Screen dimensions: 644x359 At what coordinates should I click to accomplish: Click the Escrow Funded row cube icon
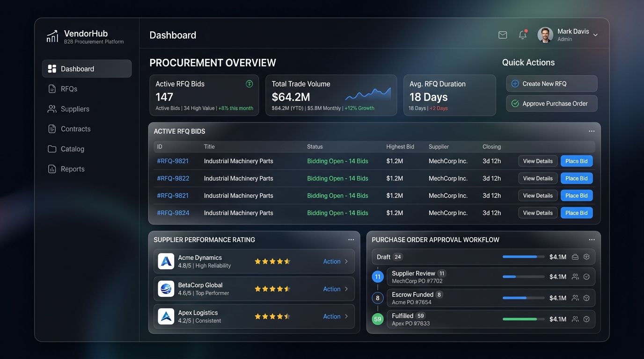pyautogui.click(x=586, y=298)
